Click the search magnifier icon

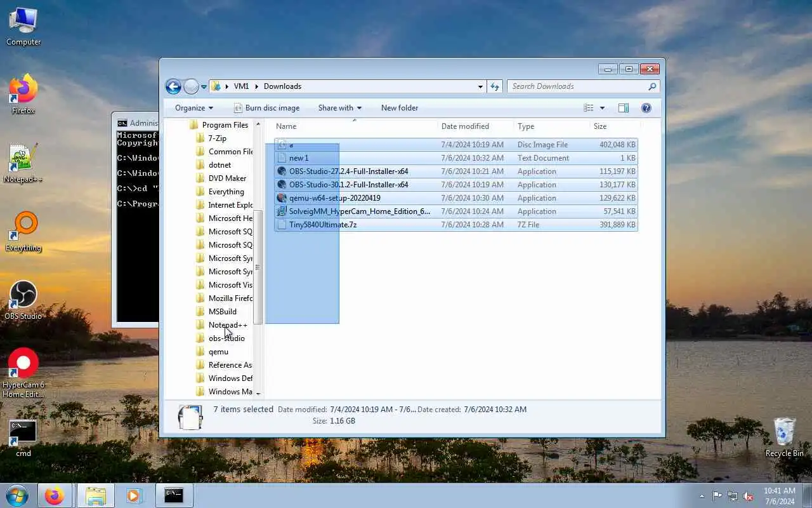click(x=652, y=86)
